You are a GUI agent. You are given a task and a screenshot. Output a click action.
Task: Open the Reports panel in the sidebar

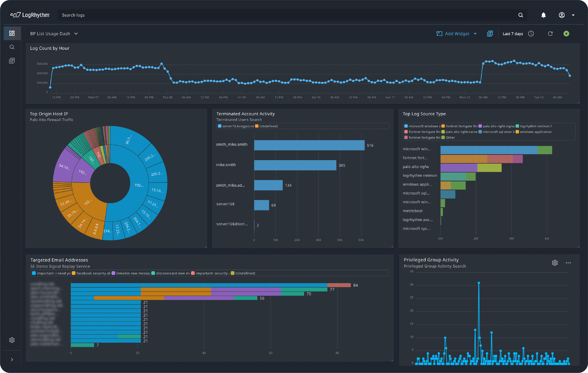[12, 60]
